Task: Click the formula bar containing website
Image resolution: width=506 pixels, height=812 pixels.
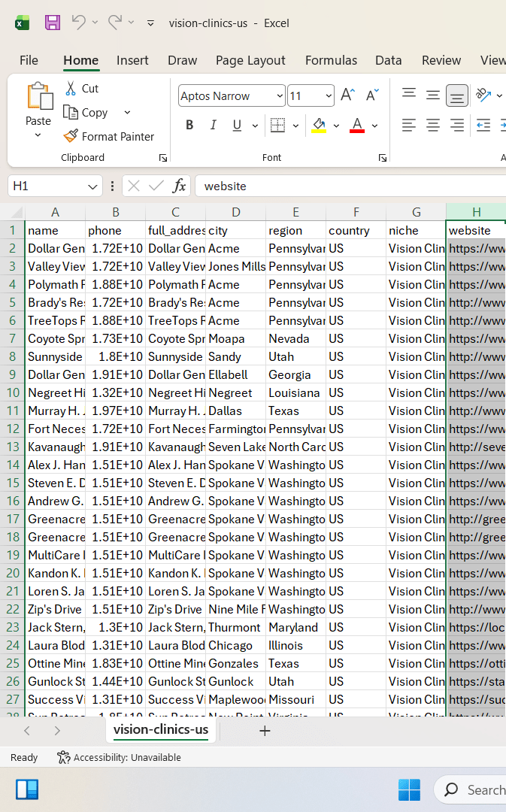Action: [x=350, y=186]
